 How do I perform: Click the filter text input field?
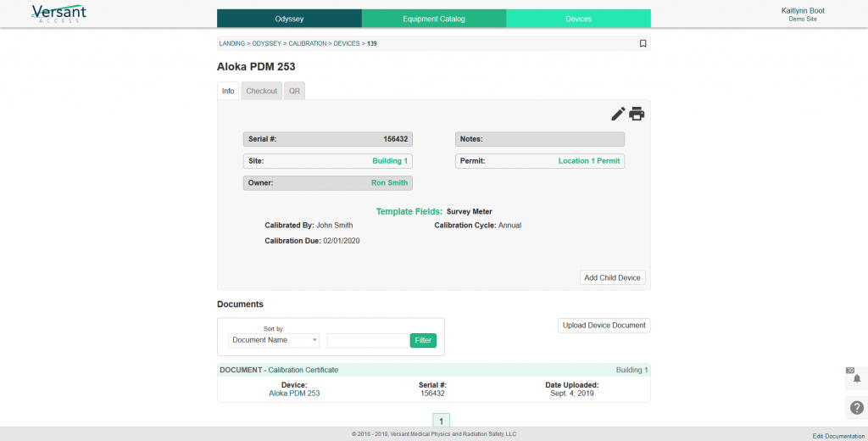368,340
